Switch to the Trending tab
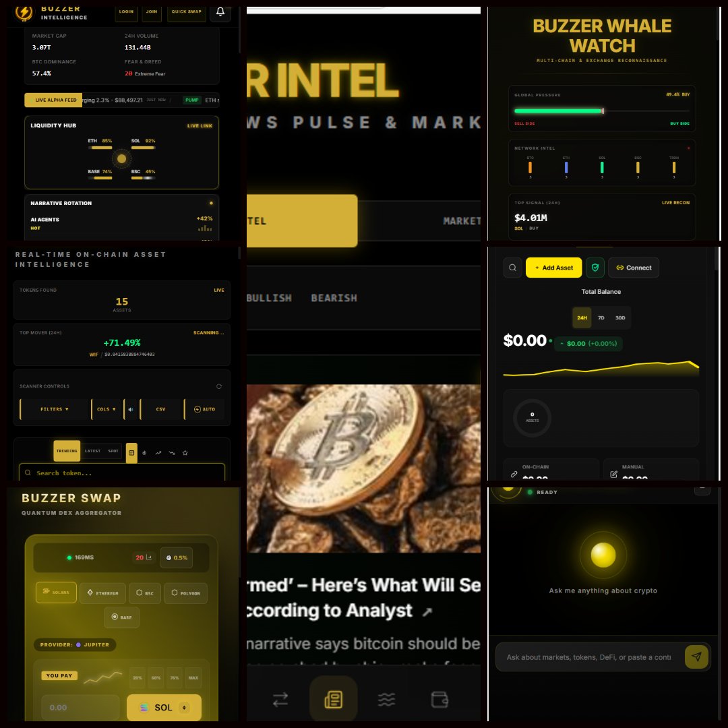The image size is (728, 728). 67,451
